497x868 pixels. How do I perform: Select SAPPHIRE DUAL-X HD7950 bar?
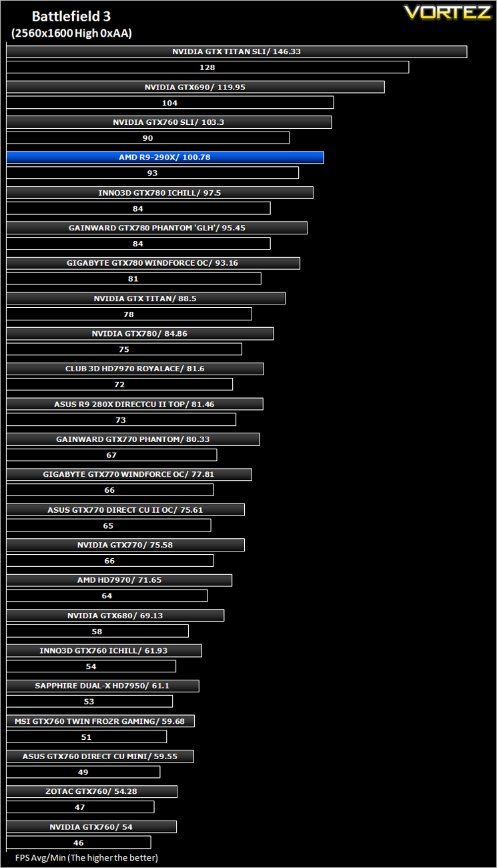pos(103,686)
